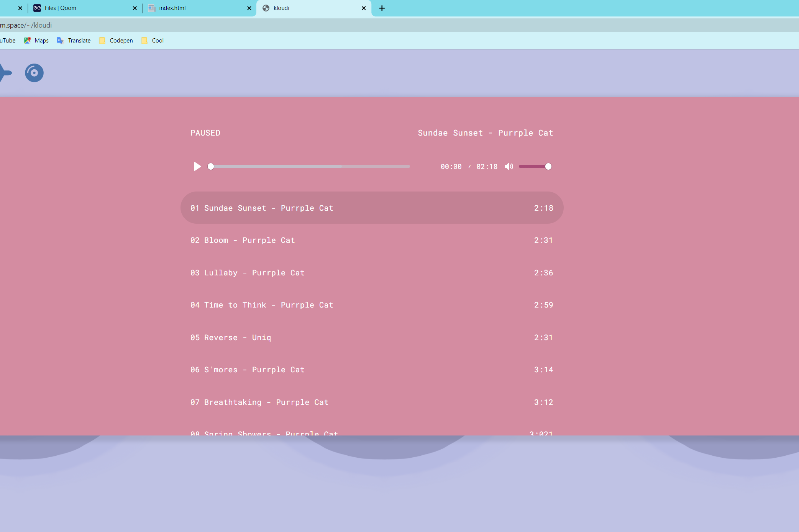Click the blue airplane-shaped icon
This screenshot has height=532, width=799.
(5, 73)
